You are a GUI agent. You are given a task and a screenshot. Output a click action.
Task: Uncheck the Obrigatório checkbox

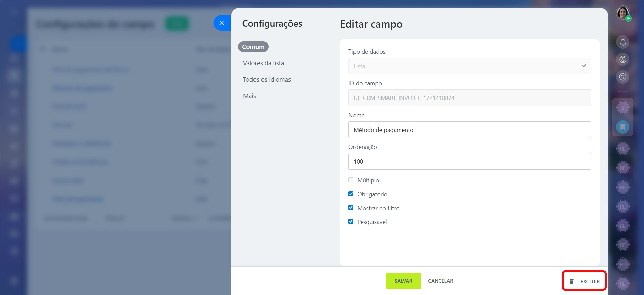coord(351,194)
